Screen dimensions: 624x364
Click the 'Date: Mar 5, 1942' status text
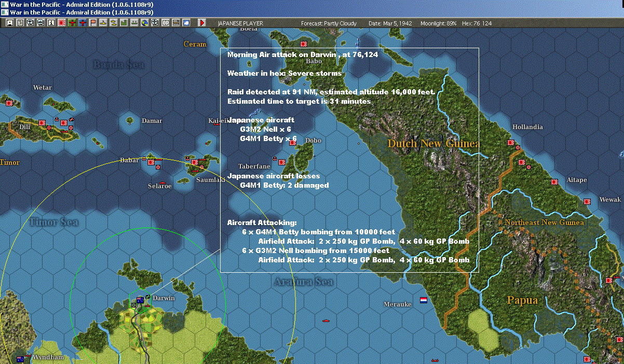(390, 23)
